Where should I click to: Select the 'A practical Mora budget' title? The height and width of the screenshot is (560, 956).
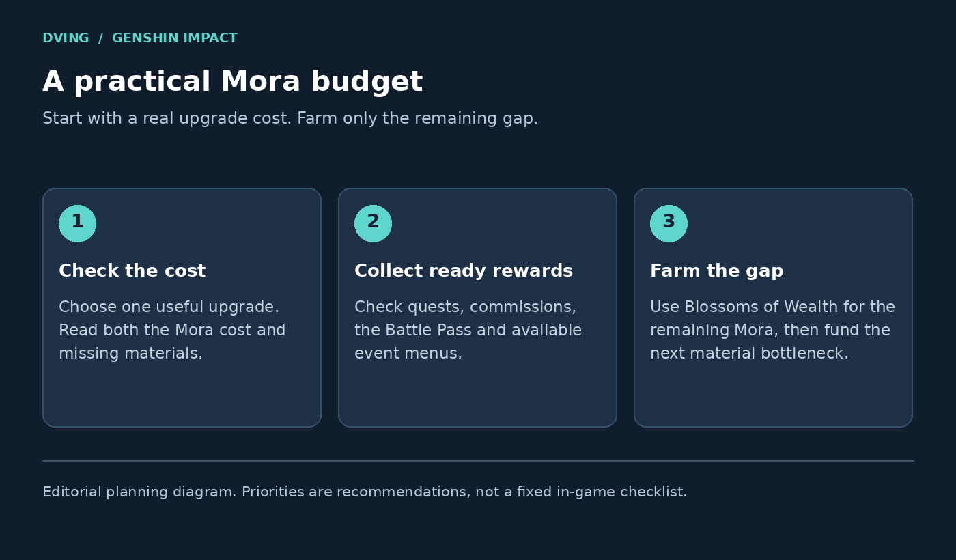233,83
